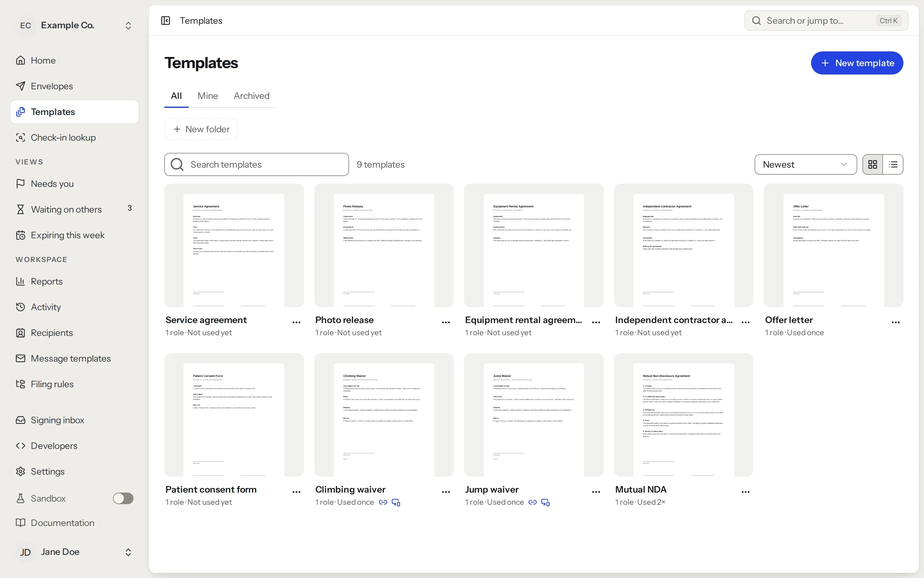Switch to the Archived tab
924x578 pixels.
(x=252, y=96)
